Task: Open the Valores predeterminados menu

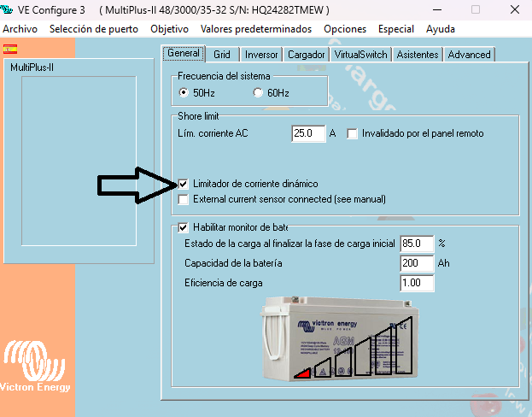Action: pos(256,29)
